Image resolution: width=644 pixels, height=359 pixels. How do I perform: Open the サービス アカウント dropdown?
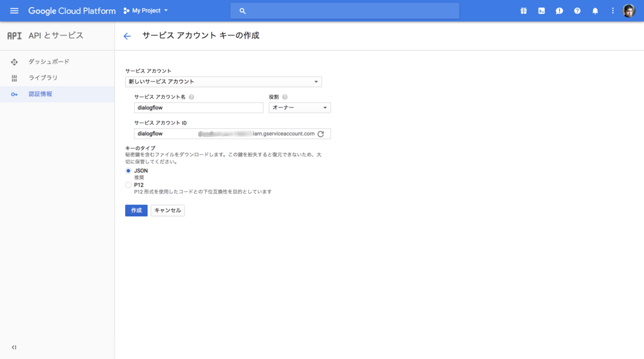click(223, 82)
